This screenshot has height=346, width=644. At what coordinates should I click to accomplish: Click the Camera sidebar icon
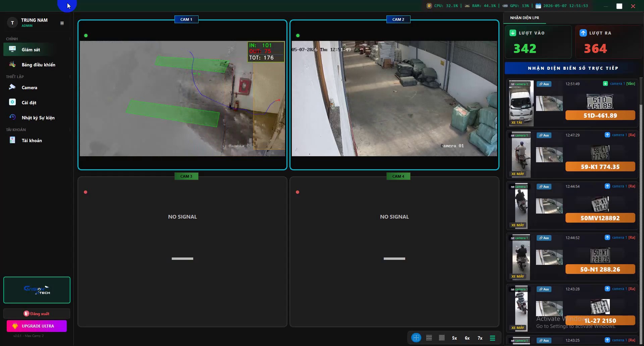pos(12,87)
